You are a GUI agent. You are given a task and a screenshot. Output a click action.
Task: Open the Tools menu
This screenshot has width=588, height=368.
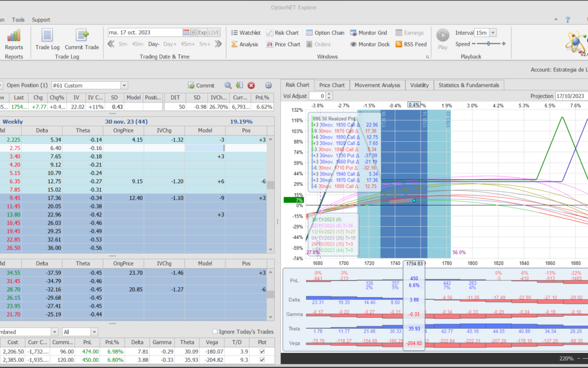18,20
